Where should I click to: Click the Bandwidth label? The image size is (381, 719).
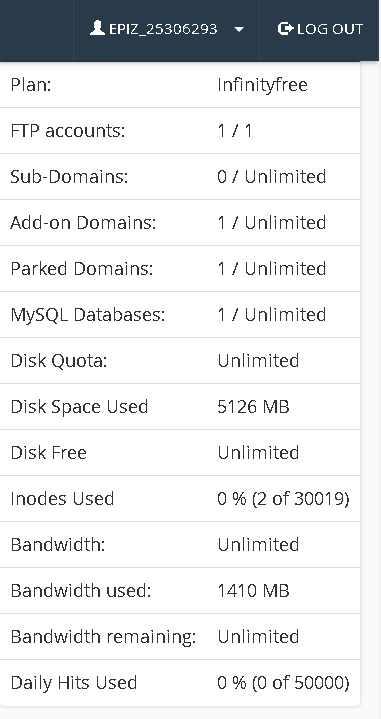pyautogui.click(x=58, y=544)
